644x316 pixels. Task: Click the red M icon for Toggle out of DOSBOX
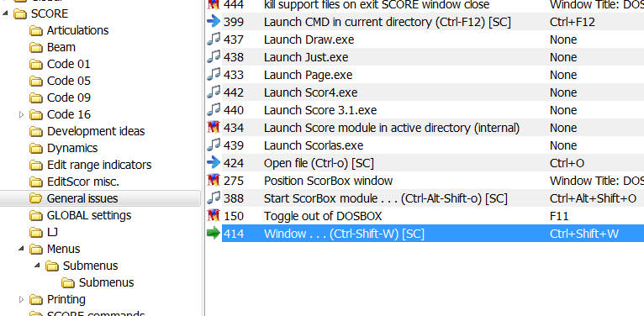tap(214, 216)
